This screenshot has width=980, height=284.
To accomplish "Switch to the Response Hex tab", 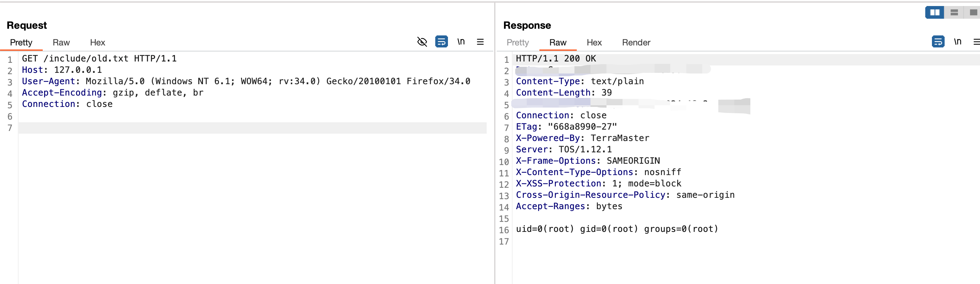I will tap(594, 43).
